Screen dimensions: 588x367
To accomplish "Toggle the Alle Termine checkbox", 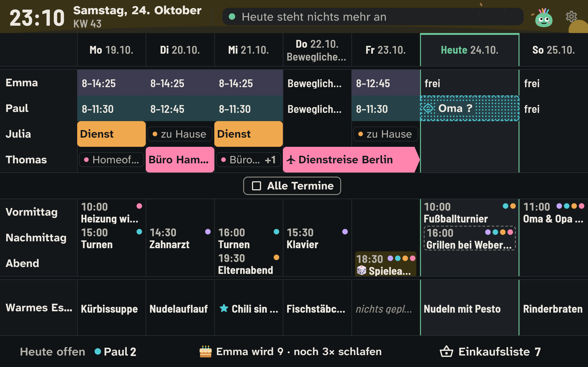I will point(256,186).
